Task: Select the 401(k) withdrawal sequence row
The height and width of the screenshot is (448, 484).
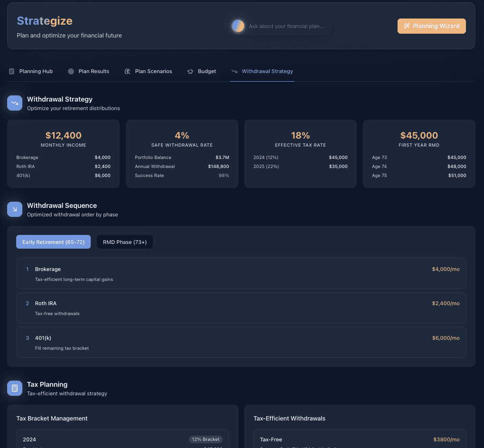Action: point(241,342)
